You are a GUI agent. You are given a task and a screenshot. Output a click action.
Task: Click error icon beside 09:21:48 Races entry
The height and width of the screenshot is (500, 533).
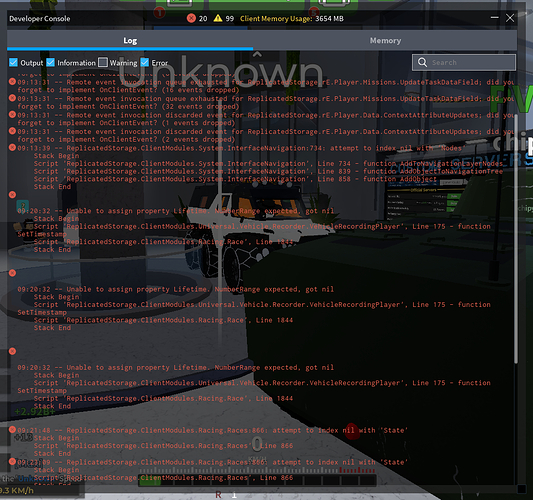coord(12,429)
